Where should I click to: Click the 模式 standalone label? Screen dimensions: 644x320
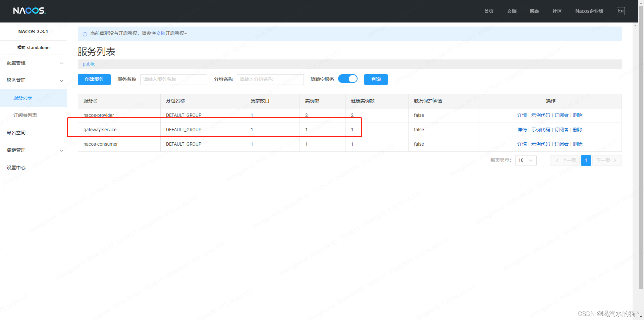click(34, 48)
